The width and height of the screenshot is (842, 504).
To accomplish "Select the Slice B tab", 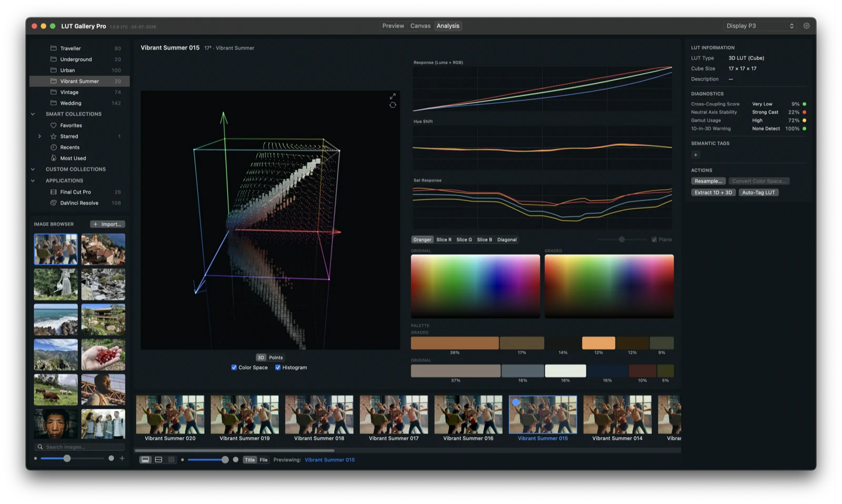I will click(x=484, y=239).
